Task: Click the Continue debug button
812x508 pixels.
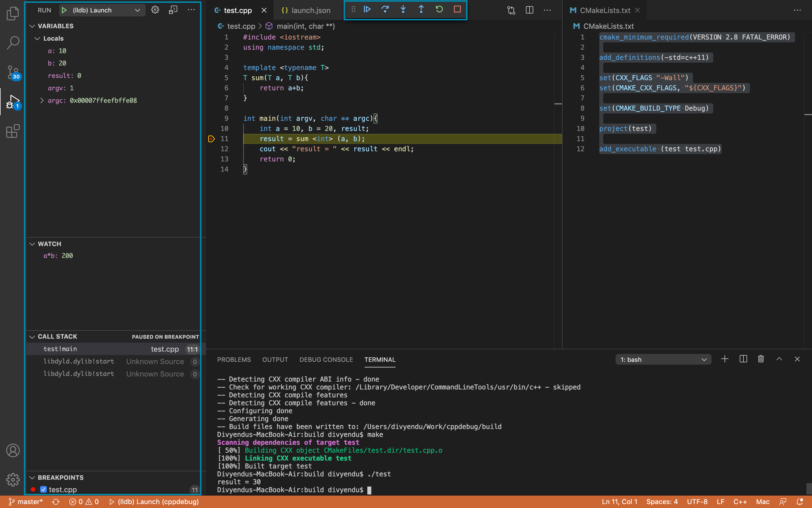Action: (x=367, y=9)
